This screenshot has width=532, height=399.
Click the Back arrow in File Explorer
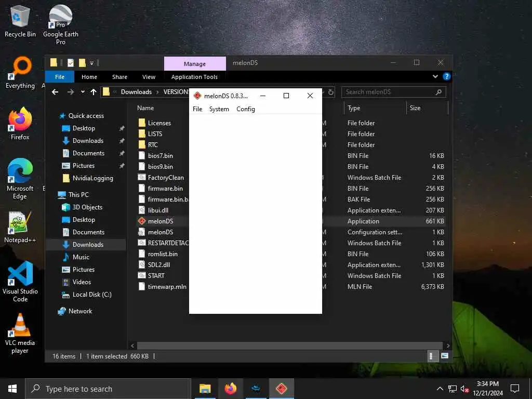55,92
